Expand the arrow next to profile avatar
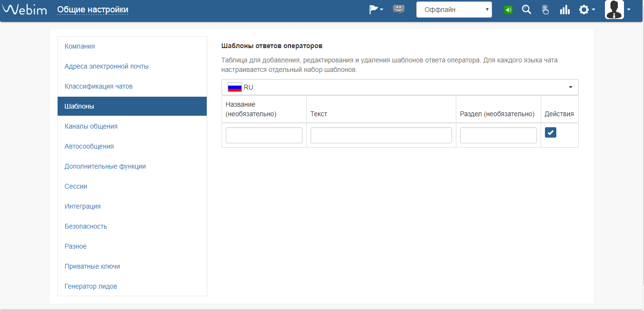 coord(629,10)
